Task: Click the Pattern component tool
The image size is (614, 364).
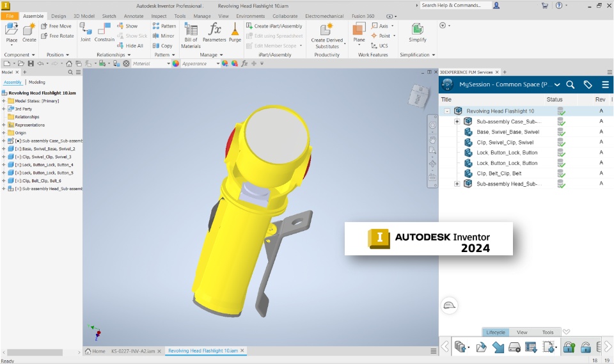Action: [x=164, y=26]
